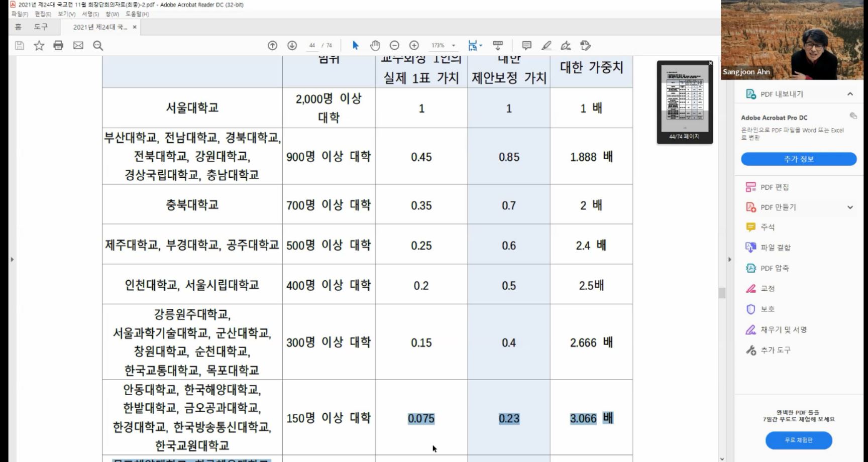
Task: Open the Find text magnifier tool
Action: 98,46
